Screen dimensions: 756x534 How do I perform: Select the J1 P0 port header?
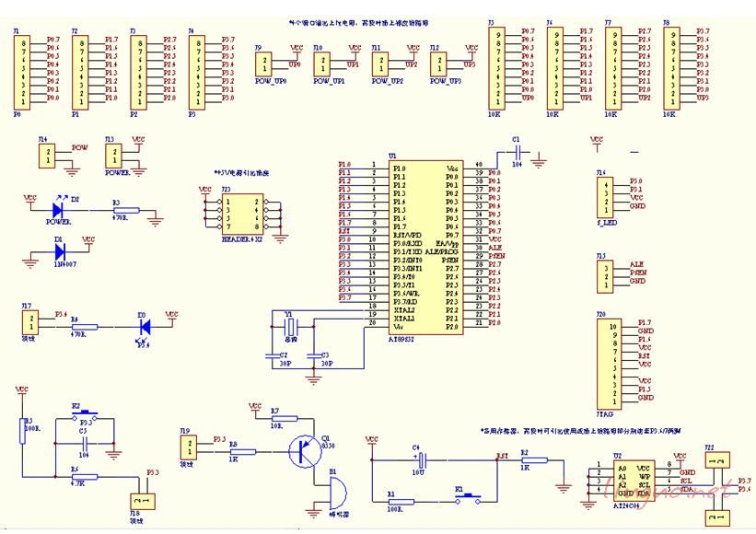[x=24, y=70]
